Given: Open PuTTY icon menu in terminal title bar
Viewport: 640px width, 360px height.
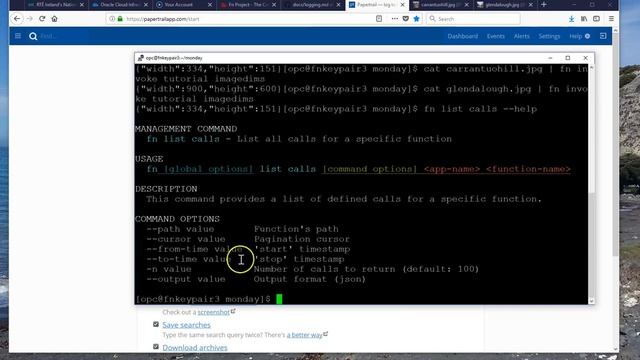Looking at the screenshot, I should pos(140,58).
